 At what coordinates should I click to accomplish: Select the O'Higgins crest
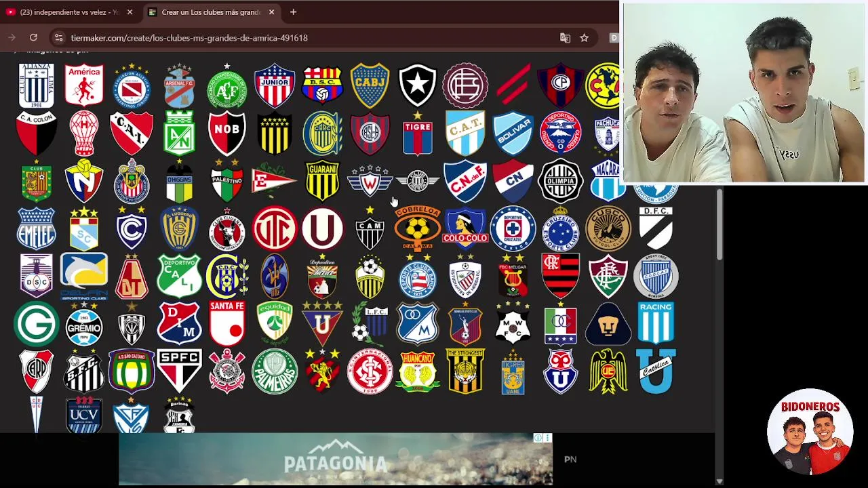(180, 181)
